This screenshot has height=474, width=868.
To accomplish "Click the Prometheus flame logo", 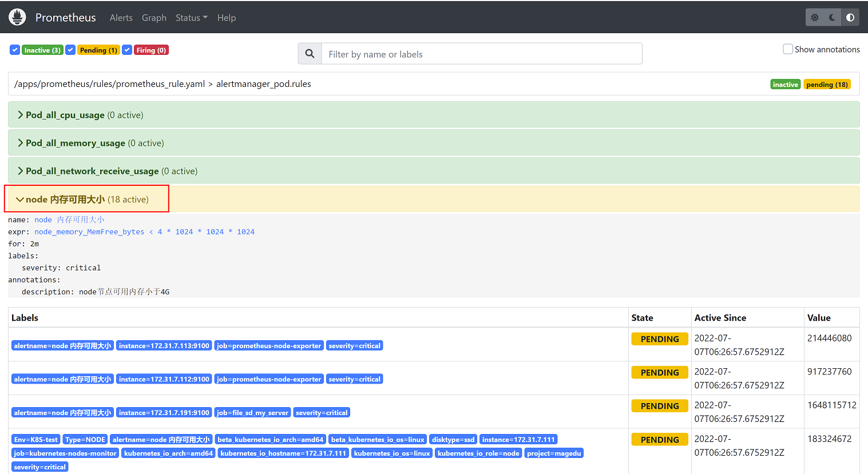I will pyautogui.click(x=17, y=17).
